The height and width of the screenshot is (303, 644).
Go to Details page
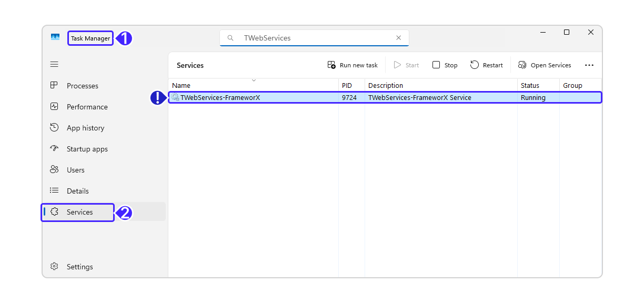[78, 191]
